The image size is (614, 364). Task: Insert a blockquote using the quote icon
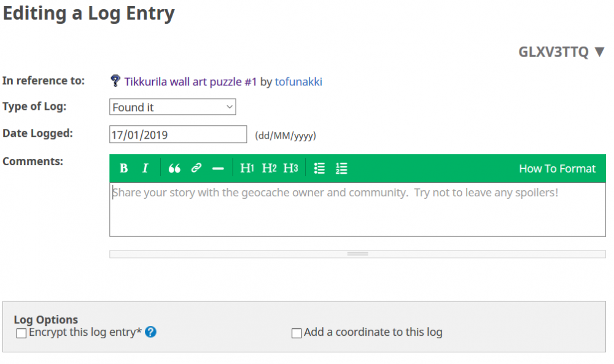point(174,168)
